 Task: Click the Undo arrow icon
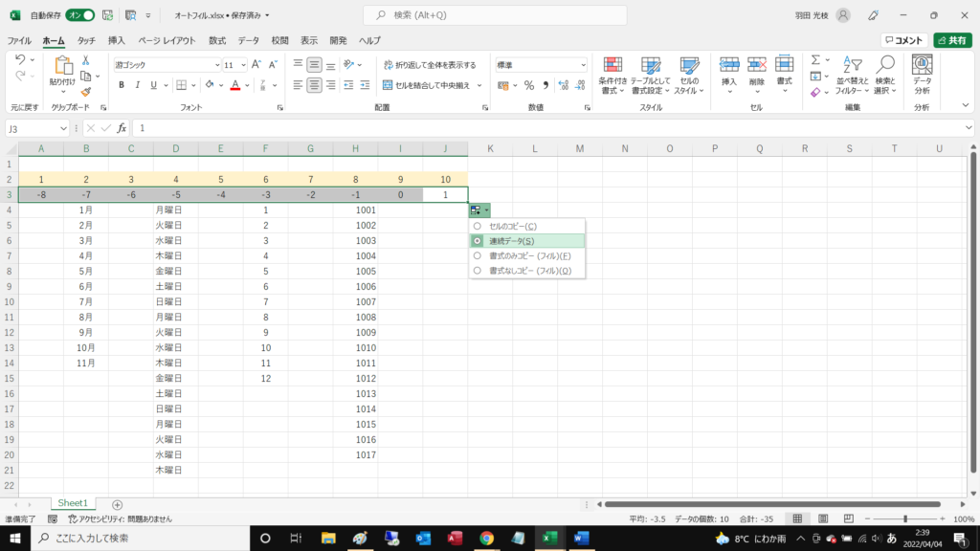20,60
